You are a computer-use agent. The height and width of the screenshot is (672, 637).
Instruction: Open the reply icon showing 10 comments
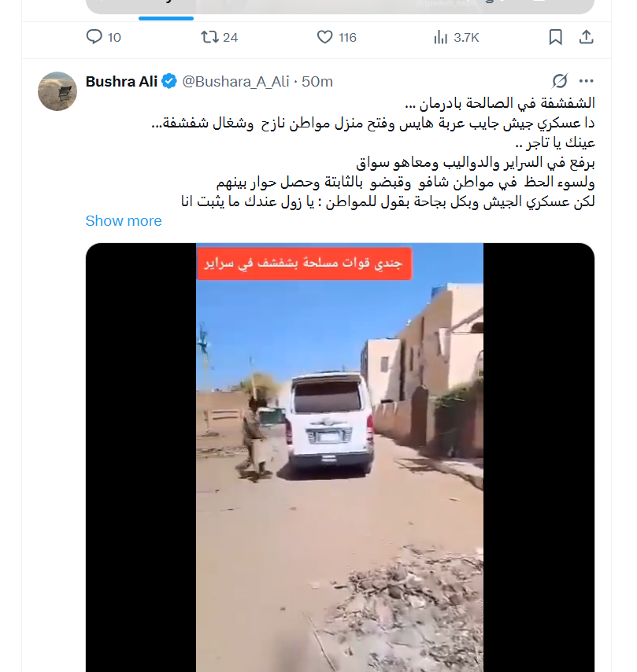[94, 37]
